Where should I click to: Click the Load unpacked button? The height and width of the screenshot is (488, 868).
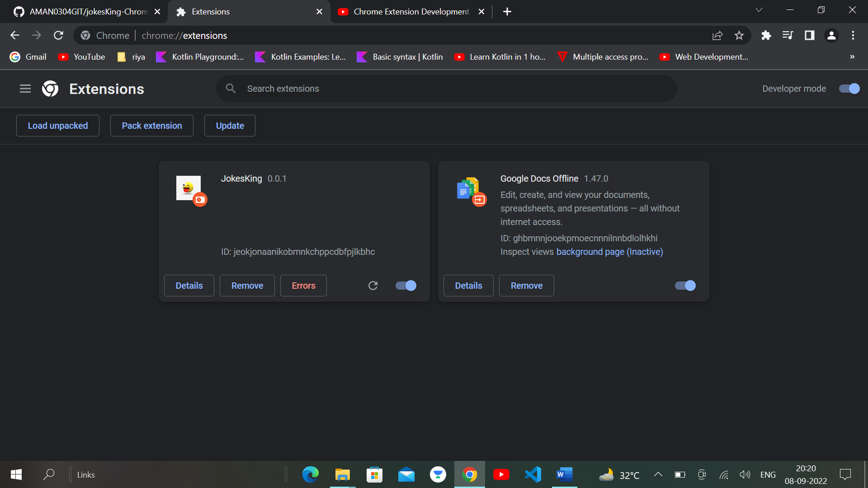coord(58,126)
